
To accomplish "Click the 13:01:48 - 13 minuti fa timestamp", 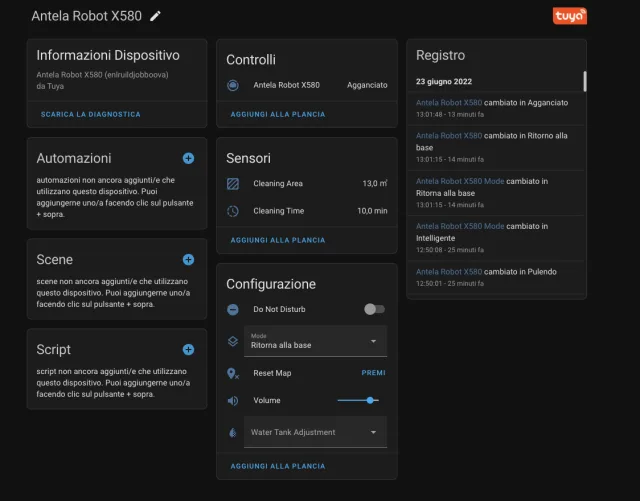I will [x=450, y=115].
